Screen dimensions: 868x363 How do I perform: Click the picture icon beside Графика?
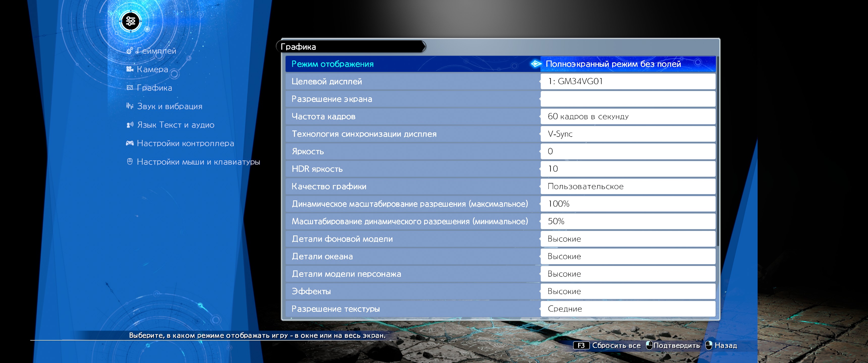pos(130,87)
